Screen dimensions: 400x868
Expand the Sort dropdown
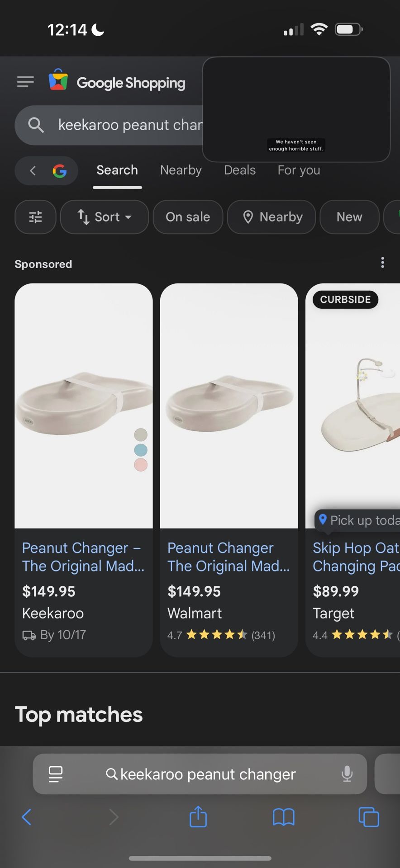tap(105, 217)
